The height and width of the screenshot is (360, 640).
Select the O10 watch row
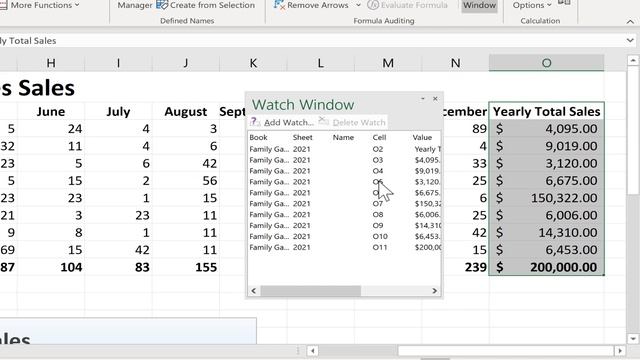pos(344,237)
